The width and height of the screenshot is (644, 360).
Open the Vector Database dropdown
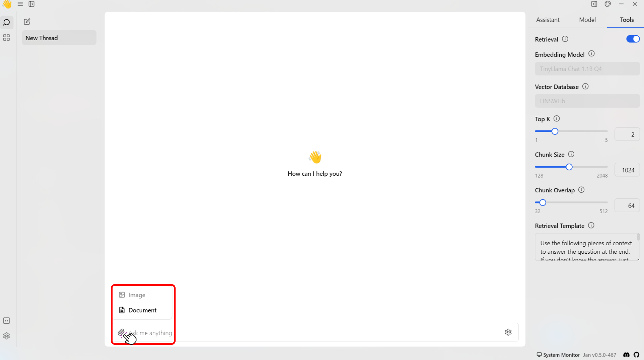tap(587, 101)
